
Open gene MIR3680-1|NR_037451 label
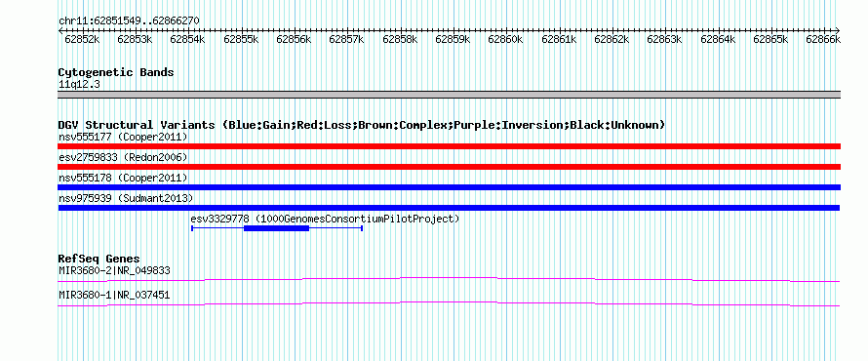[114, 295]
